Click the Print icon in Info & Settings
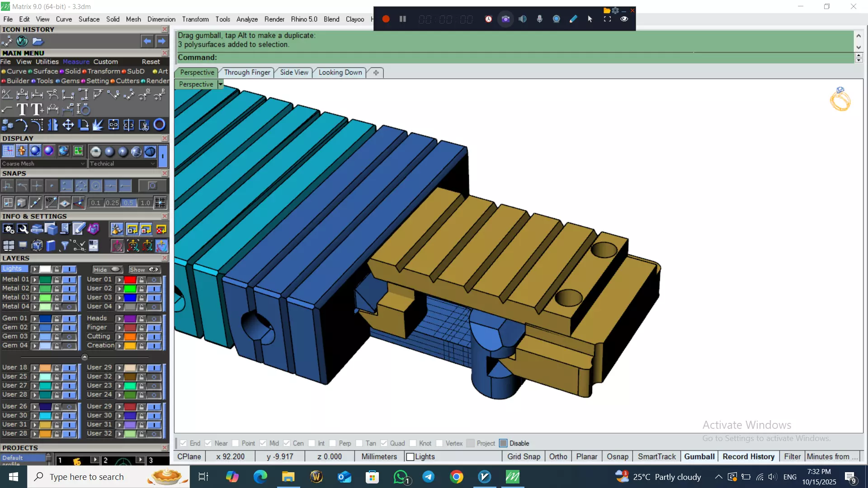Viewport: 868px width, 488px height. tap(37, 229)
